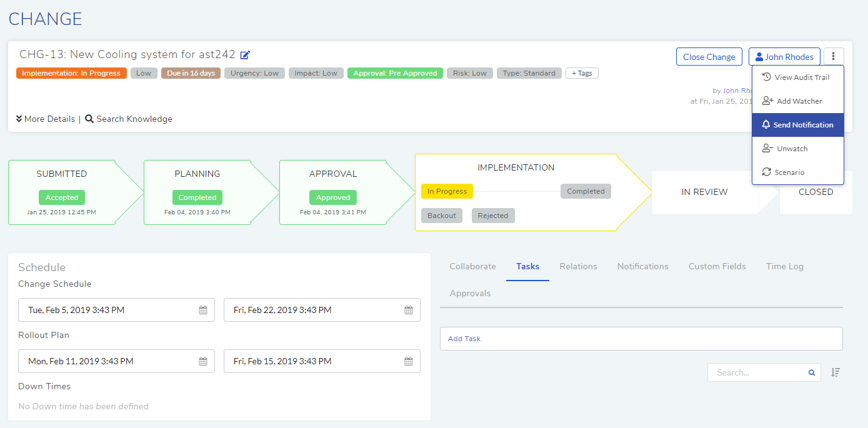The image size is (868, 428).
Task: Click the Add Task input field
Action: [641, 339]
